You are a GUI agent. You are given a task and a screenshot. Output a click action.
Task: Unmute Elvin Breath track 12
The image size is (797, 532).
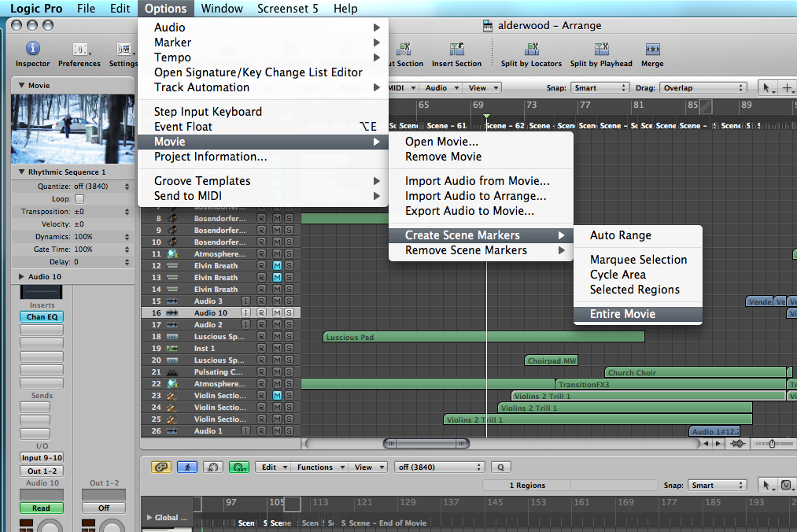point(277,265)
